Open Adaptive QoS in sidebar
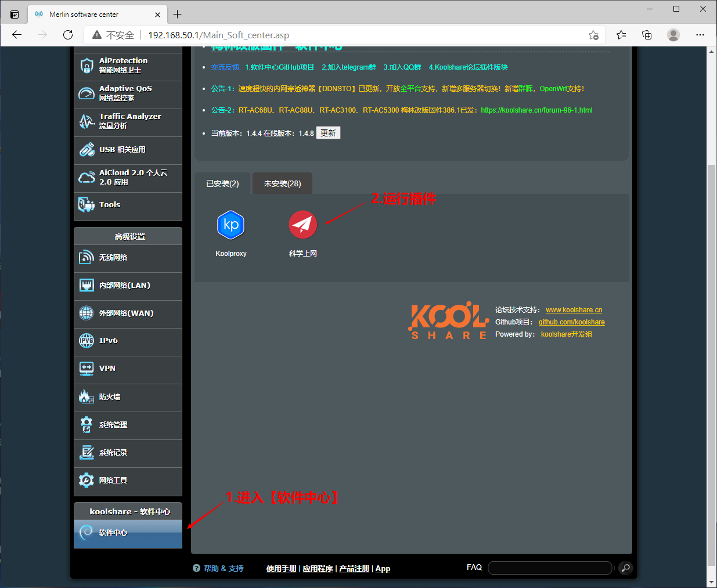 (x=128, y=93)
